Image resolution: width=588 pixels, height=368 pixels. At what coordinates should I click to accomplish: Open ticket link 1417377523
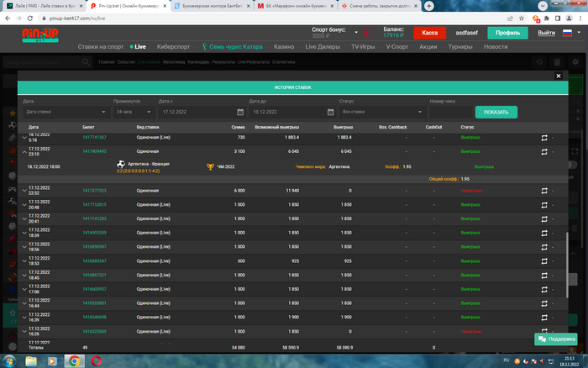tap(94, 191)
